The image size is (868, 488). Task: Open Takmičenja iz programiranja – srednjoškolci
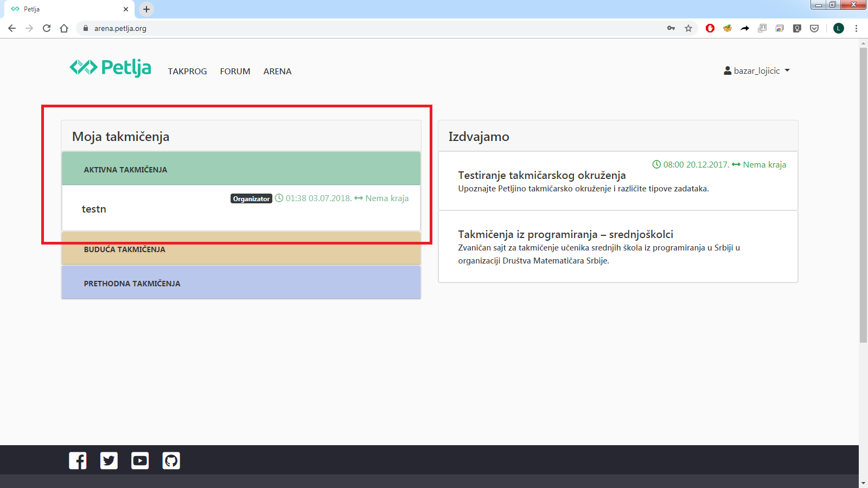pyautogui.click(x=565, y=234)
